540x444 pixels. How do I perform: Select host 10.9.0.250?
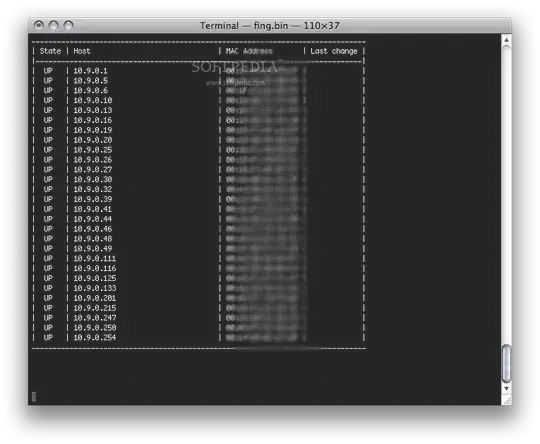pyautogui.click(x=95, y=328)
